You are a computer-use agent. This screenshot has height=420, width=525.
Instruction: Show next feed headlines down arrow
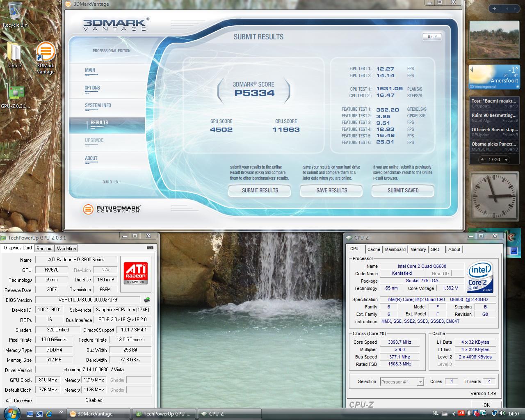point(506,160)
